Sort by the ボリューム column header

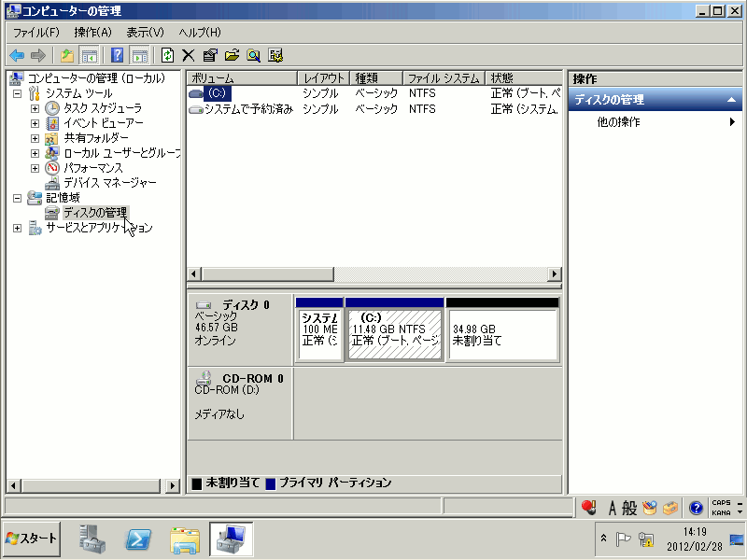tap(242, 78)
